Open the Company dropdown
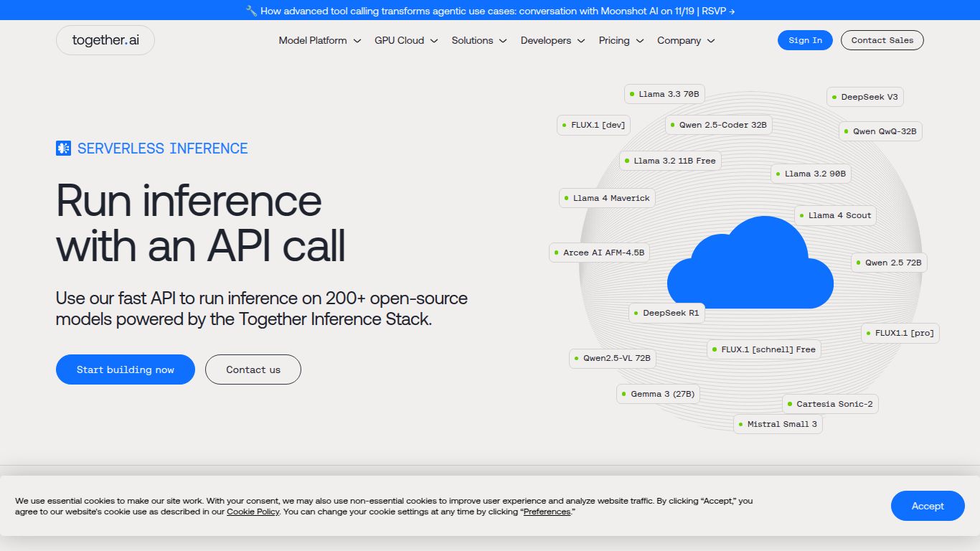 click(x=685, y=41)
